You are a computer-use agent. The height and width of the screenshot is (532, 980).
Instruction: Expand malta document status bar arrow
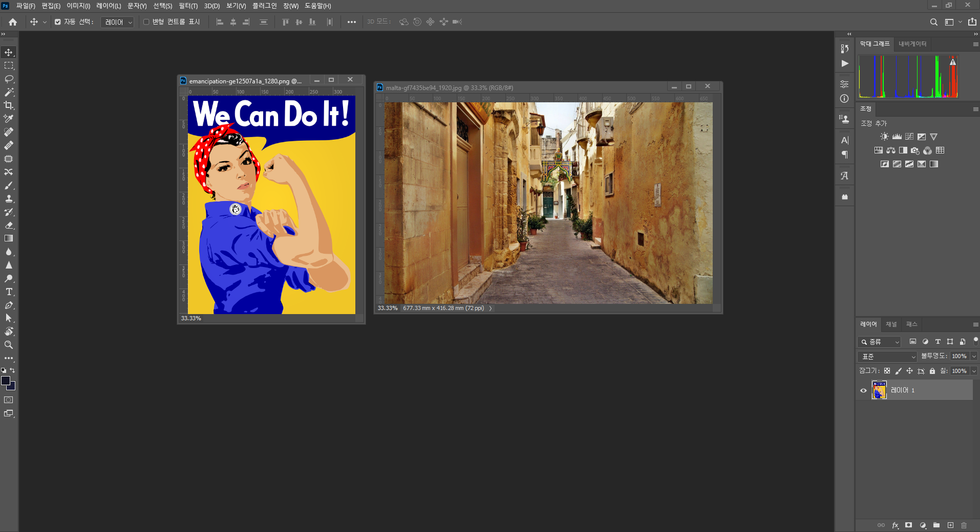pos(491,308)
